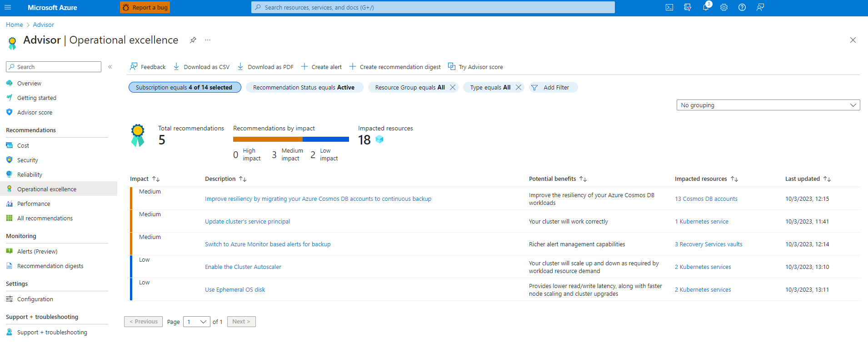Viewport: 868px width, 343px height.
Task: Click the Add Filter button
Action: (x=553, y=87)
